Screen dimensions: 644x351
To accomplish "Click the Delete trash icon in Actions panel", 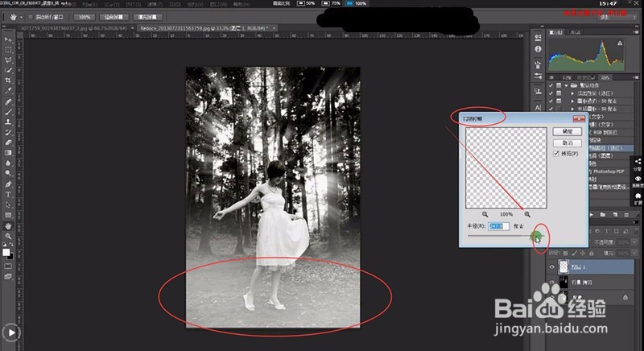I will pos(626,214).
